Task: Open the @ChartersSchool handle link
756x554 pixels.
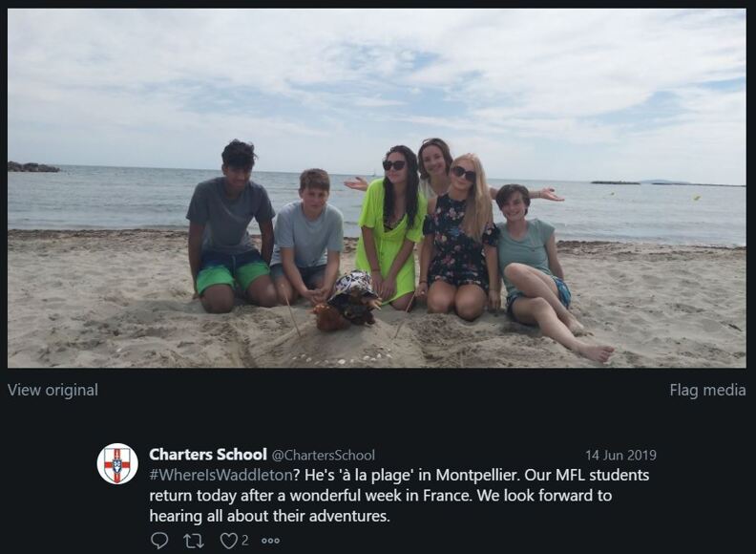Action: coord(324,456)
